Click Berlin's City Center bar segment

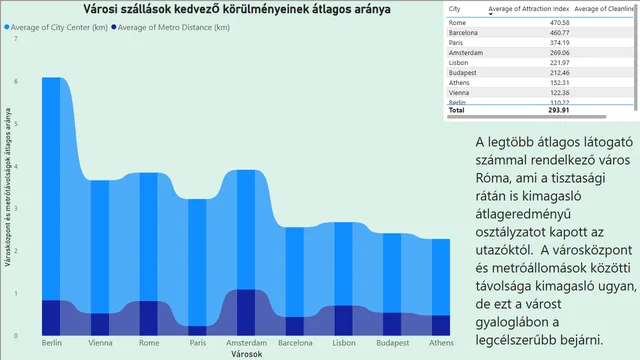coord(51,189)
